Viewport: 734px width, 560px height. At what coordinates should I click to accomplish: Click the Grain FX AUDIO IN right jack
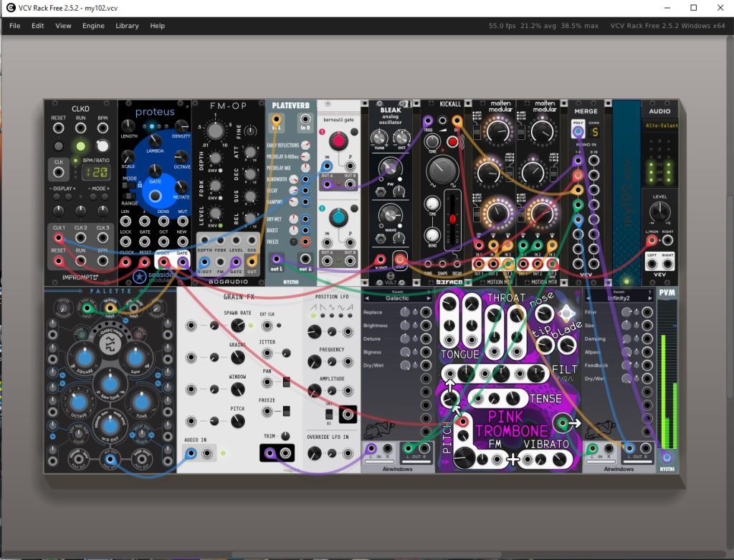(x=207, y=452)
